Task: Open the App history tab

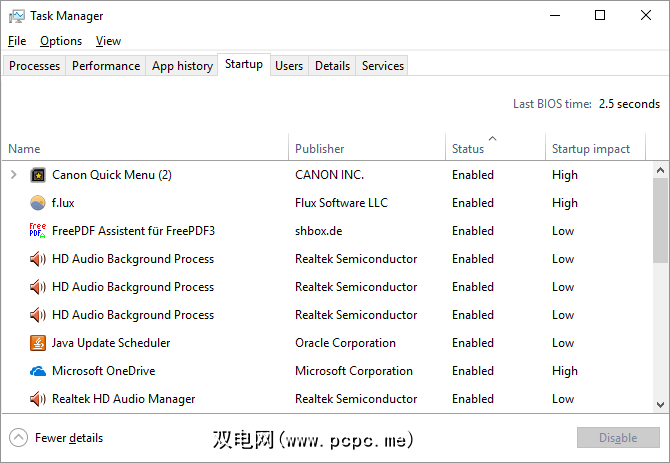Action: tap(182, 66)
